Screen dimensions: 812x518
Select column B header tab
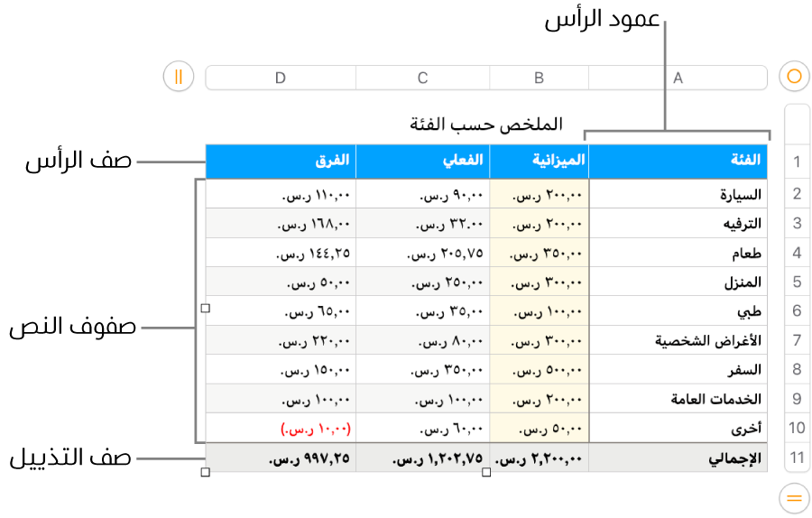click(x=540, y=78)
